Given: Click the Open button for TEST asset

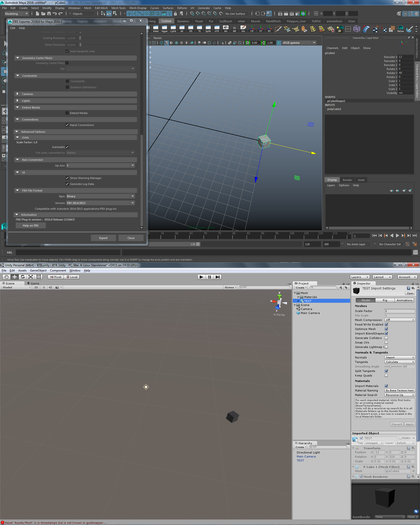Looking at the screenshot, I should pyautogui.click(x=410, y=293).
